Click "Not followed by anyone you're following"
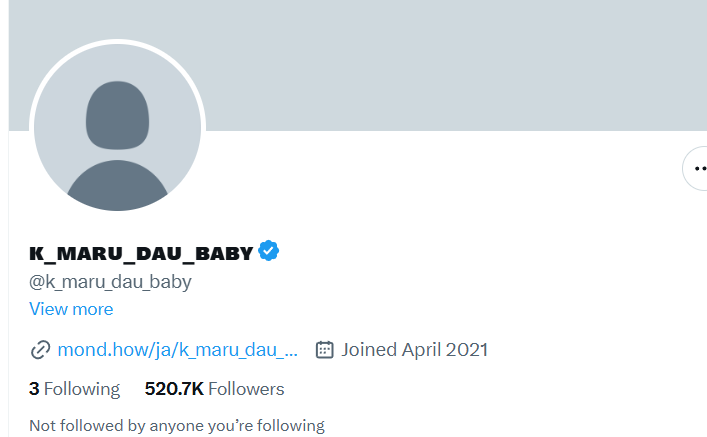This screenshot has height=437, width=707. [177, 426]
